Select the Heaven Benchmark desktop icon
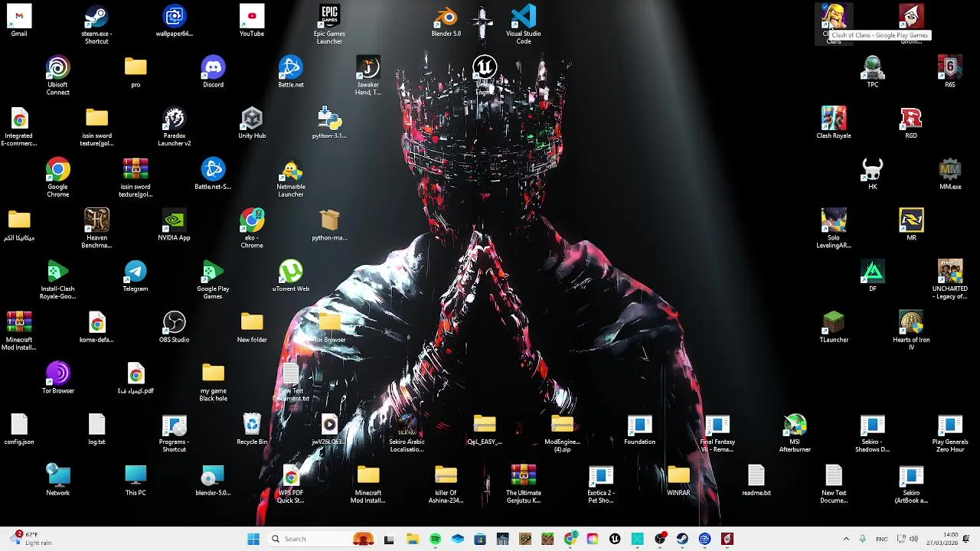980x551 pixels. click(x=96, y=230)
